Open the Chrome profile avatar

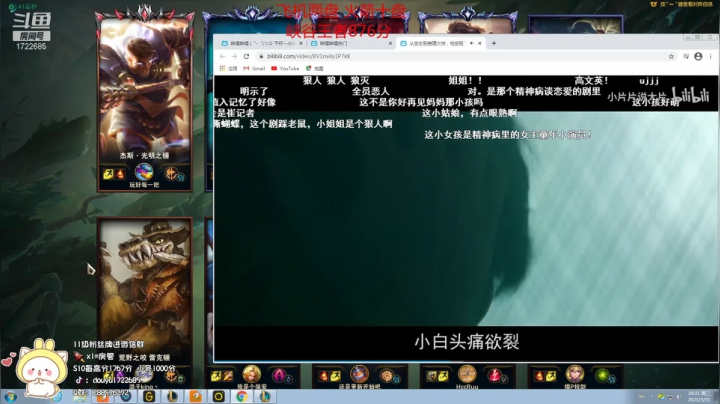tap(698, 56)
